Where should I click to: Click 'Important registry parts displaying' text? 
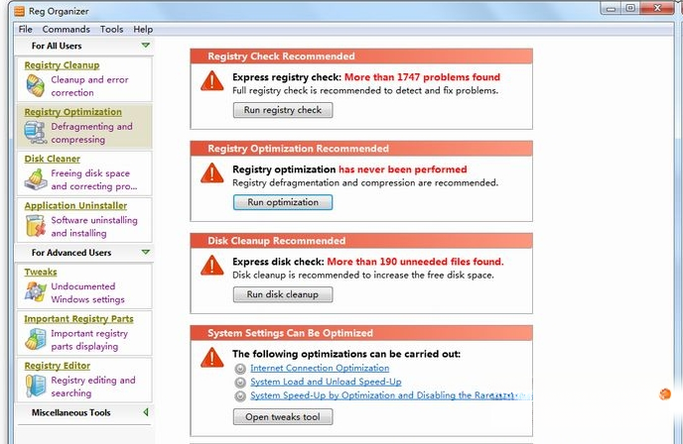coord(89,340)
